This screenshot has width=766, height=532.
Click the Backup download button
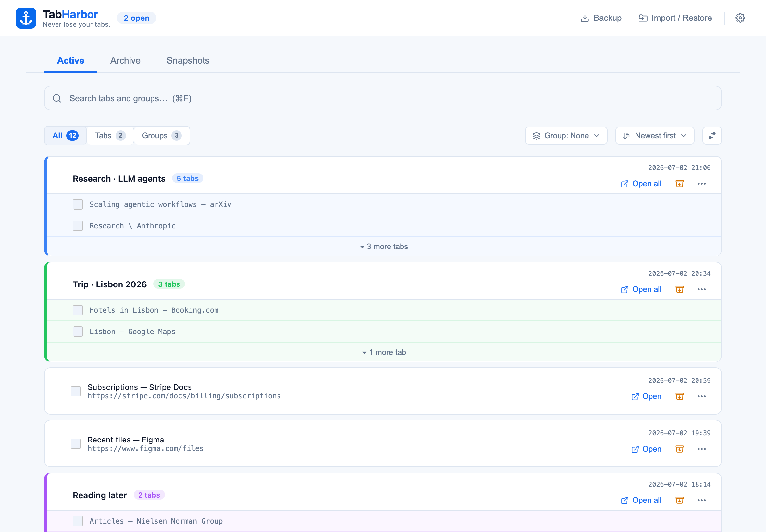601,18
